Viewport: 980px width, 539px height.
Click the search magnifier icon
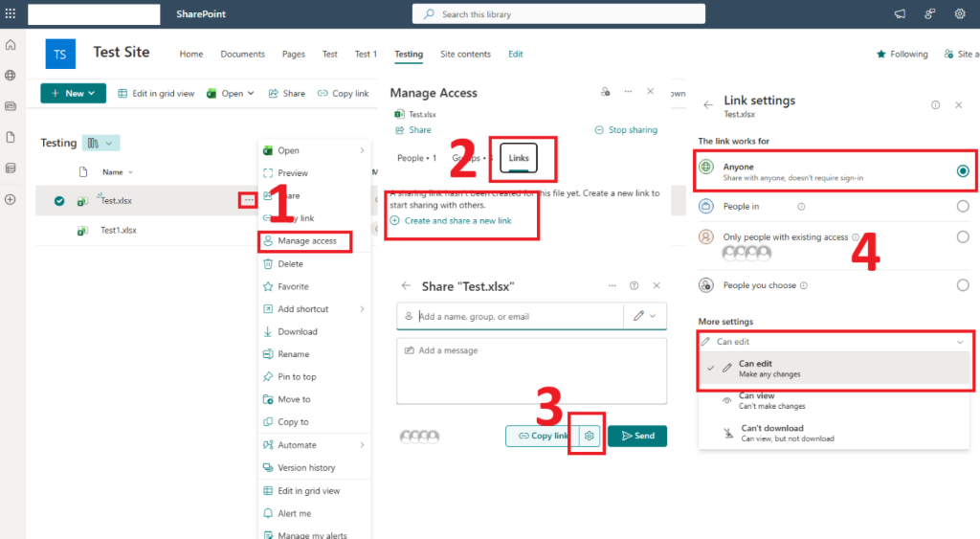click(x=429, y=13)
